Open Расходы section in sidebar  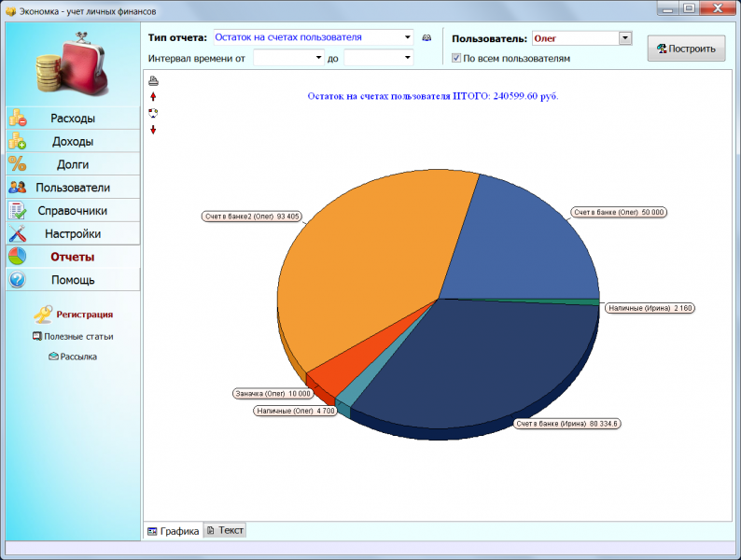click(73, 119)
